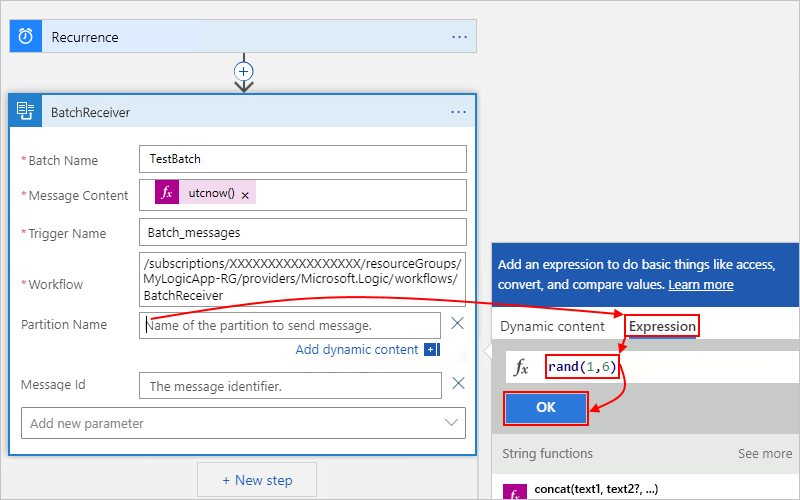Viewport: 800px width, 500px height.
Task: Remove the utcnow() expression token
Action: tap(245, 195)
